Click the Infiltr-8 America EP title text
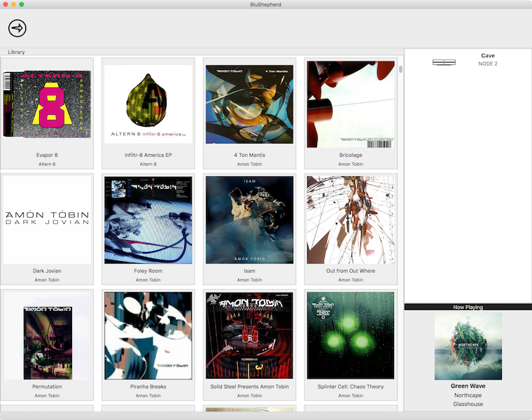The image size is (532, 420). [148, 155]
